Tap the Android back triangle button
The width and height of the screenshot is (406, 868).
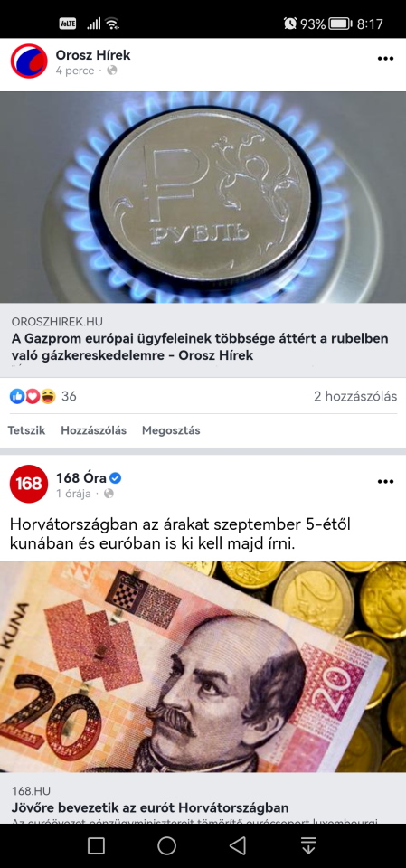click(x=238, y=845)
